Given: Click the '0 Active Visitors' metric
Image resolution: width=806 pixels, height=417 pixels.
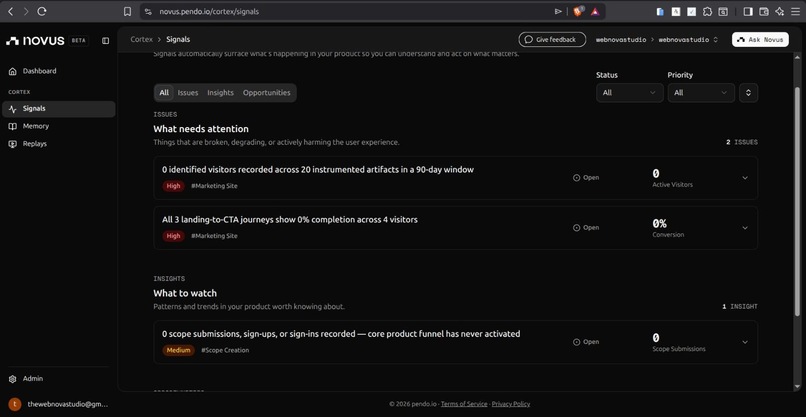Looking at the screenshot, I should [x=672, y=178].
